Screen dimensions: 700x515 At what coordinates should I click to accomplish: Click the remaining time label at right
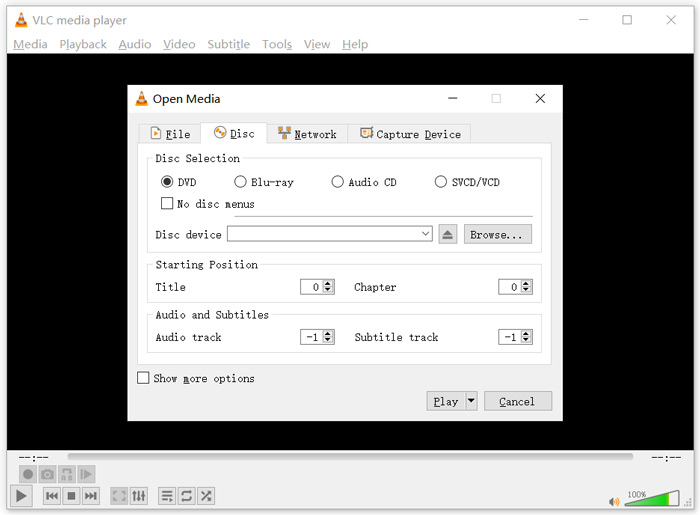tap(666, 458)
